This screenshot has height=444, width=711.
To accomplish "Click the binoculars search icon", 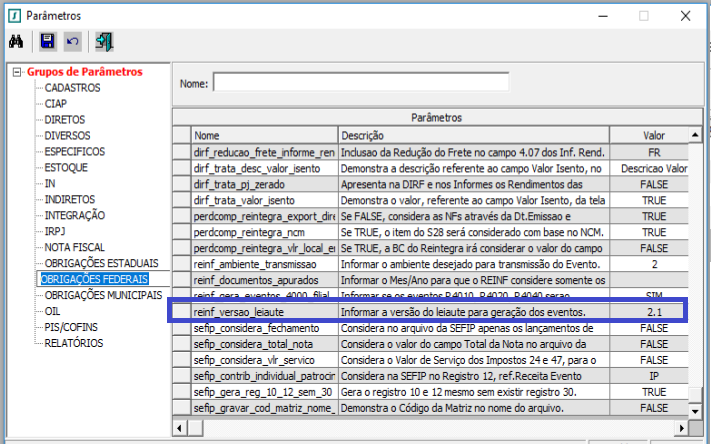I will pos(15,42).
